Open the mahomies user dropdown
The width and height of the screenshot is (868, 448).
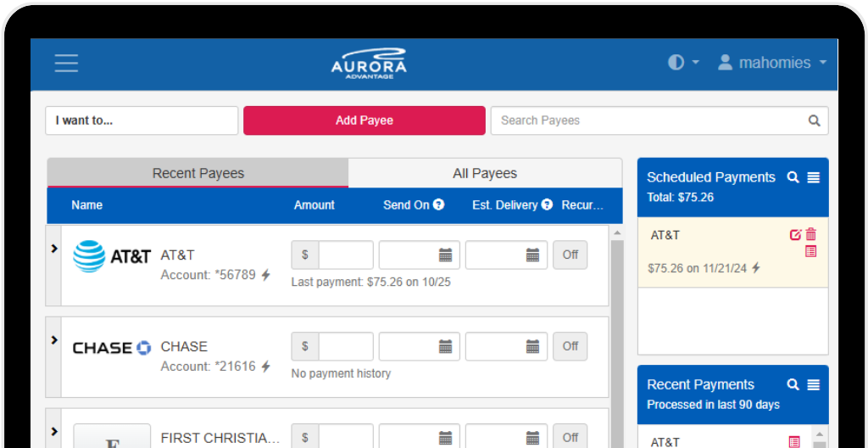click(x=772, y=63)
